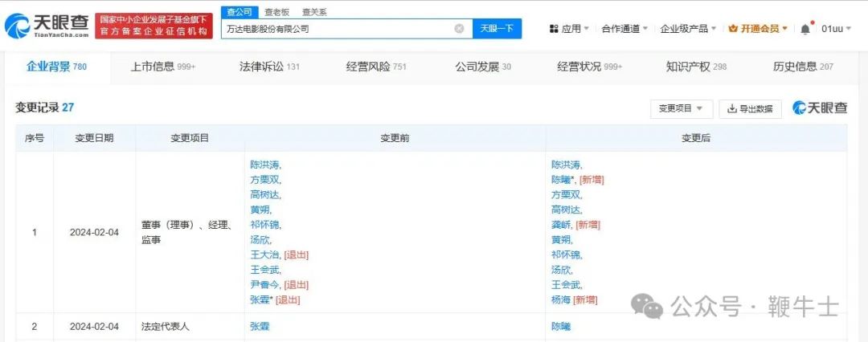
Task: Click the Tianyancha logo at top left
Action: click(47, 26)
